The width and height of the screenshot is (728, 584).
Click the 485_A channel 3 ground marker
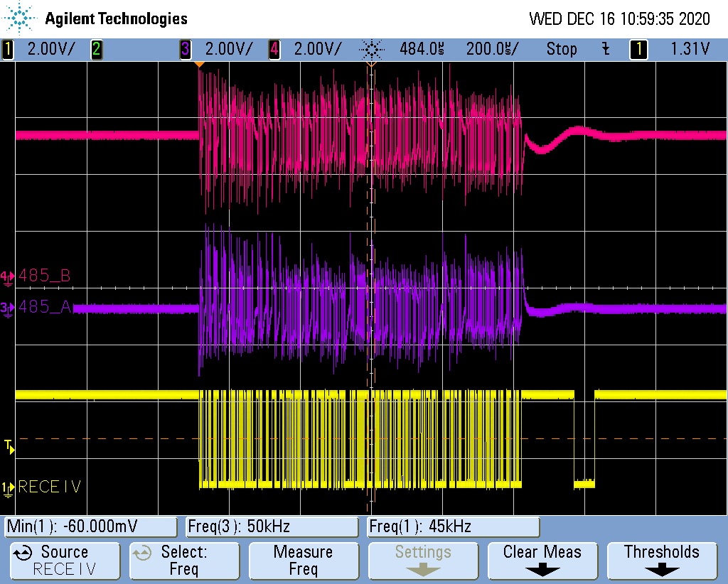(7, 309)
